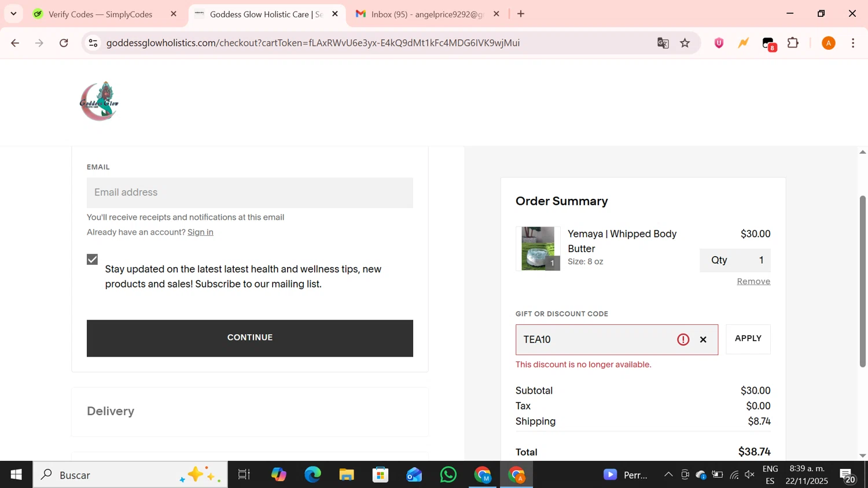The width and height of the screenshot is (868, 488).
Task: Open the extension showing badge 8
Action: (768, 43)
